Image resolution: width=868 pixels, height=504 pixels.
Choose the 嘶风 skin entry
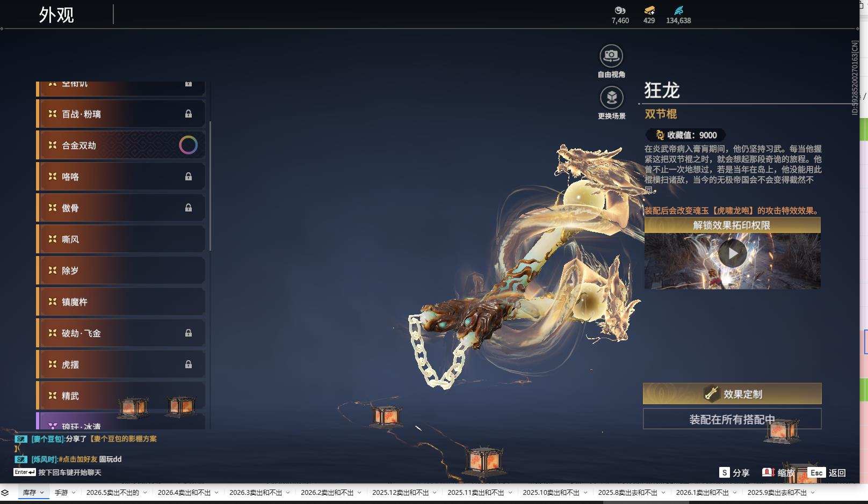[x=121, y=239]
